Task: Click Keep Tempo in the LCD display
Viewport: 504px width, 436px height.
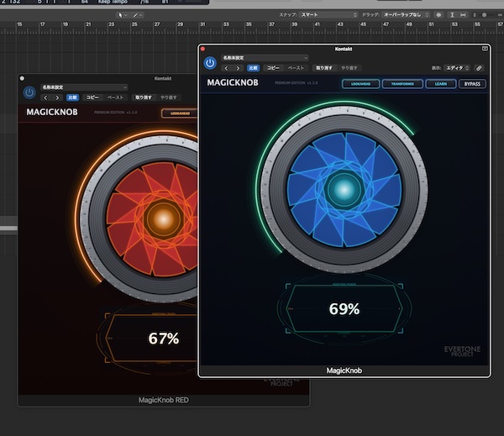Action: tap(113, 2)
